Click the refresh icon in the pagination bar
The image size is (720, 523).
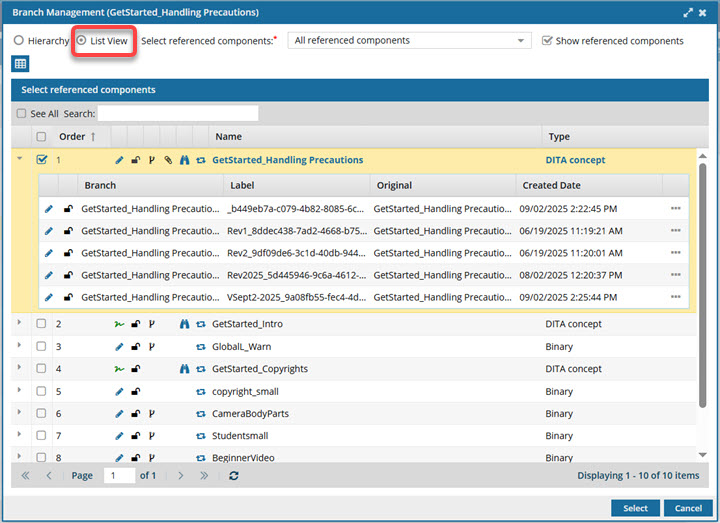coord(233,476)
